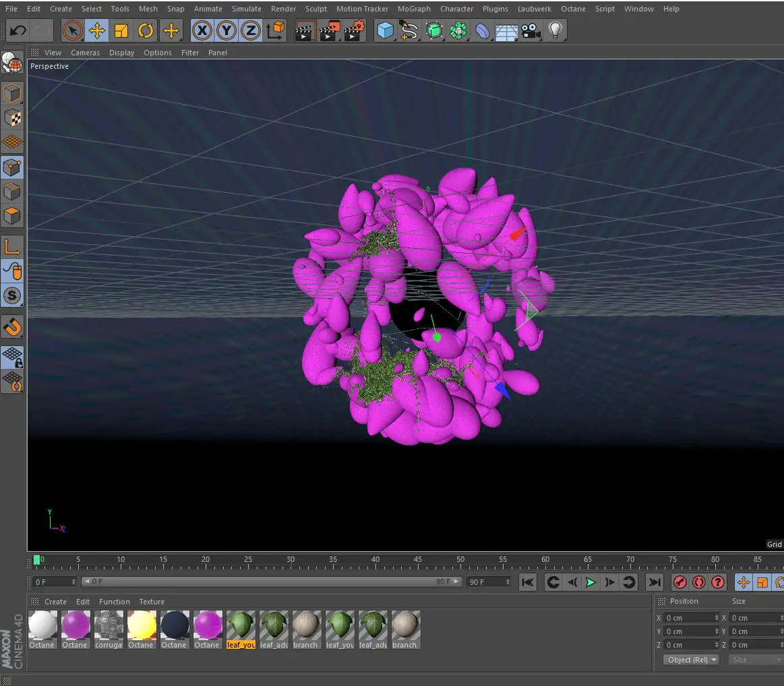Click the Undo arrow icon

[18, 31]
